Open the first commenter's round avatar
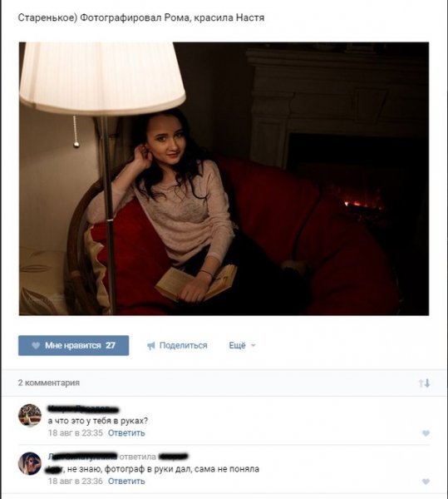The width and height of the screenshot is (448, 499). point(30,415)
